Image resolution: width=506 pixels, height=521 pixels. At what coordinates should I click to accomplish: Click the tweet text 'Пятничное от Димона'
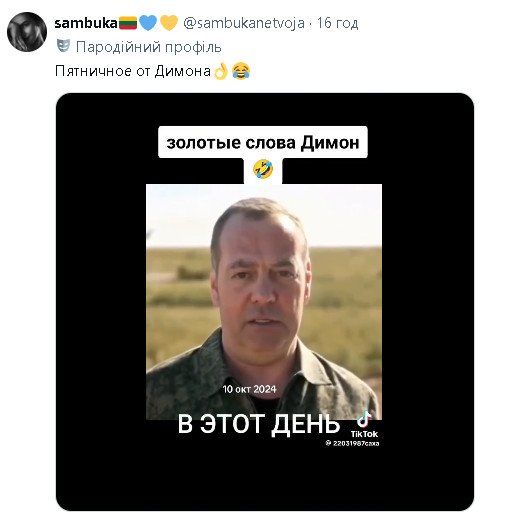tap(133, 71)
